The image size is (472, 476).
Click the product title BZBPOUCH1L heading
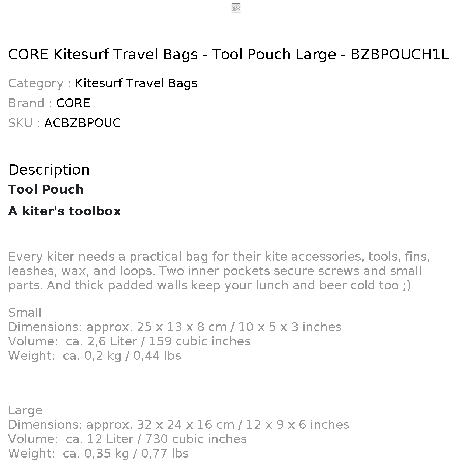click(x=229, y=55)
